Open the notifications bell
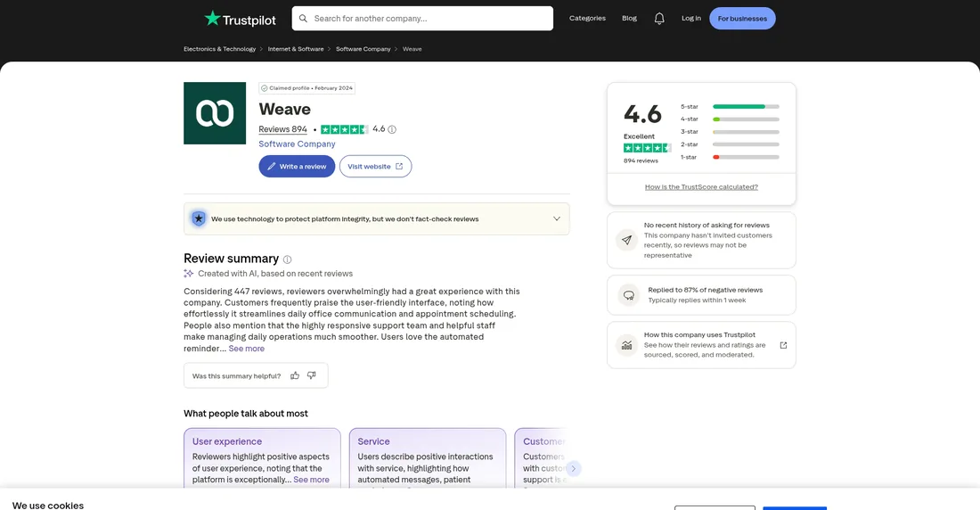Viewport: 980px width, 510px height. [x=658, y=19]
